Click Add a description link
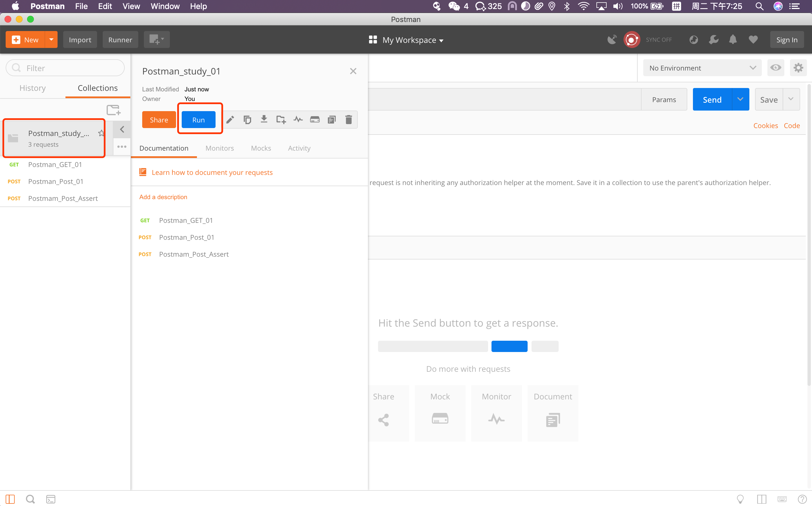812x506 pixels. click(x=163, y=197)
